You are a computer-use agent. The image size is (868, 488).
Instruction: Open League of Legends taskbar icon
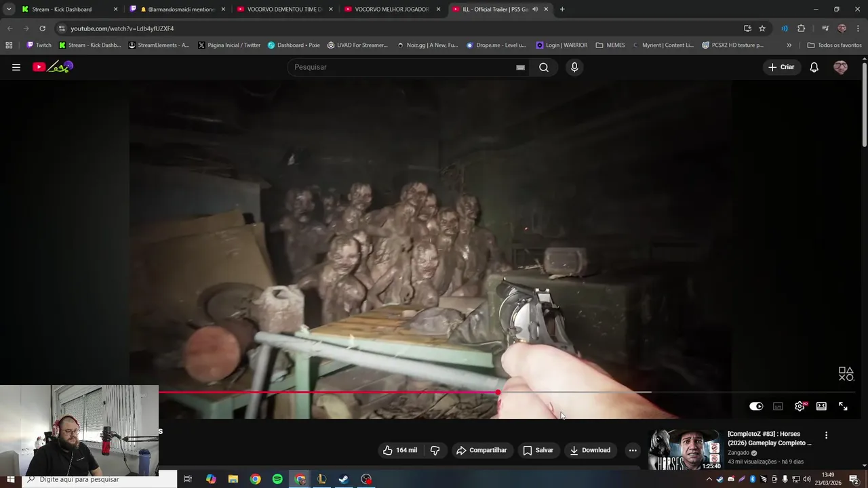(322, 479)
